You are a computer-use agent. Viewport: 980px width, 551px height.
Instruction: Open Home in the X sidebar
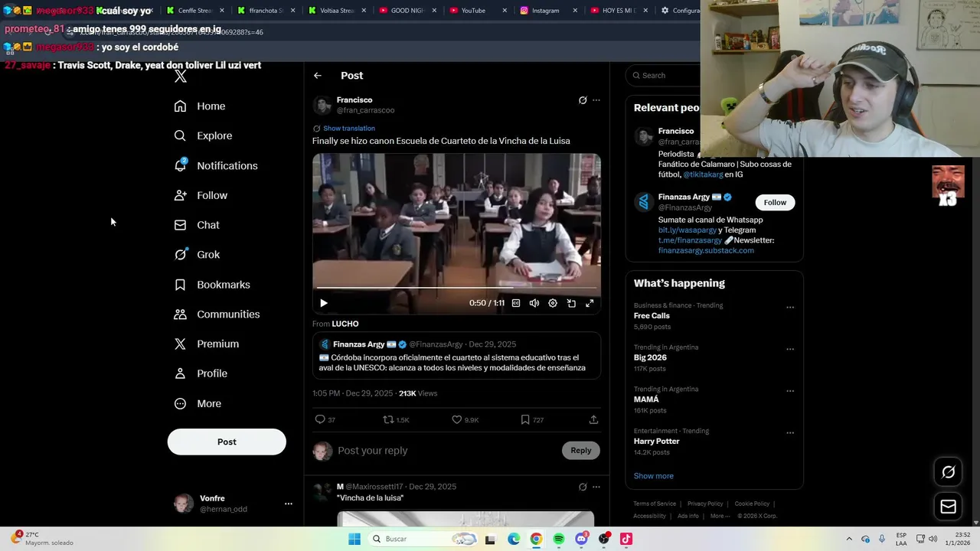click(x=200, y=106)
